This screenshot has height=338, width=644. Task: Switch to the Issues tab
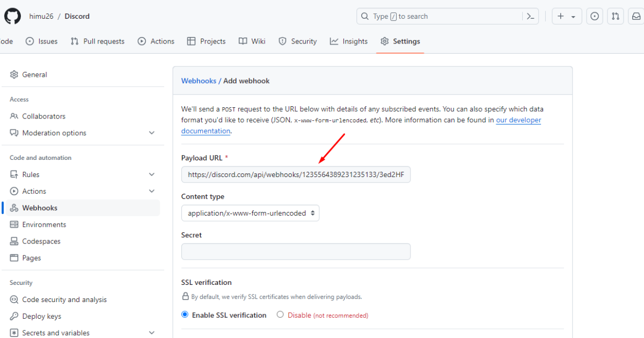[41, 41]
